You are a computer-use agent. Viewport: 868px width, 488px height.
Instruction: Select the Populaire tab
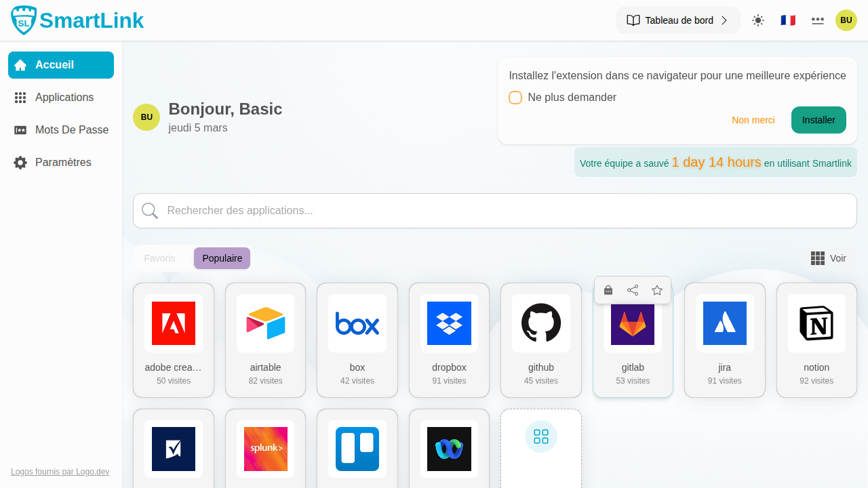[222, 258]
